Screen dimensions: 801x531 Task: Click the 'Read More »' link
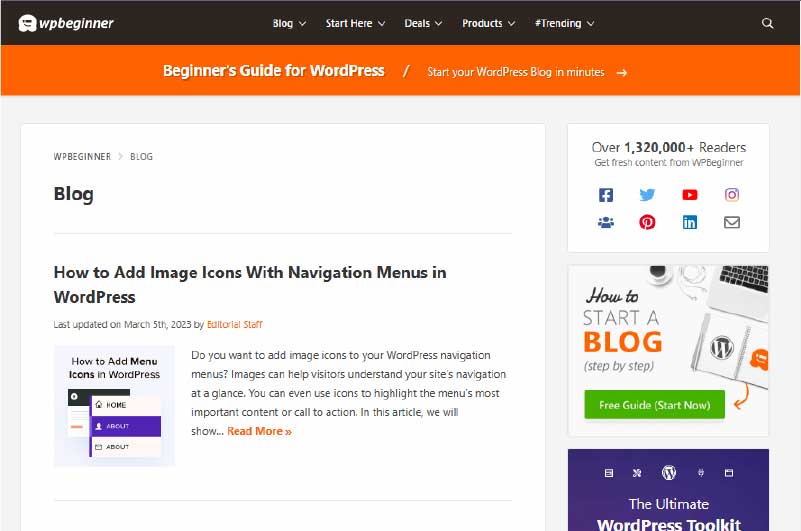(259, 431)
